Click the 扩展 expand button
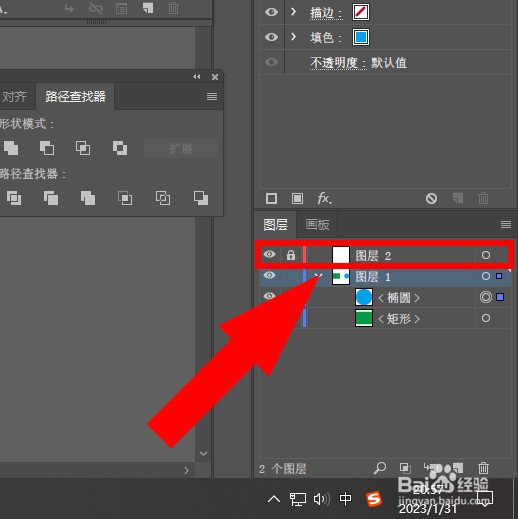The width and height of the screenshot is (518, 519). tap(181, 148)
